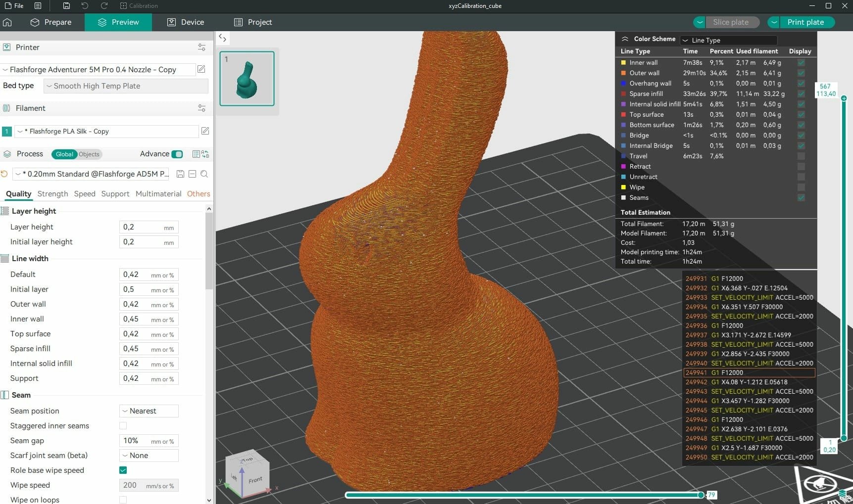Screen dimensions: 853x504
Task: Click the undo arrow in title bar
Action: (85, 6)
